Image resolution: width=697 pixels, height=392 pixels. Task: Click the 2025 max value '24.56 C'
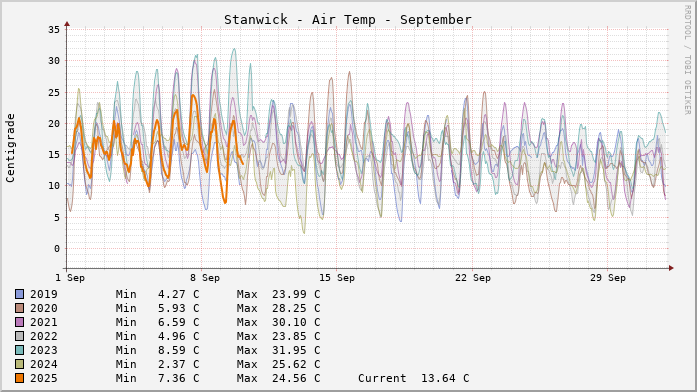click(x=296, y=378)
